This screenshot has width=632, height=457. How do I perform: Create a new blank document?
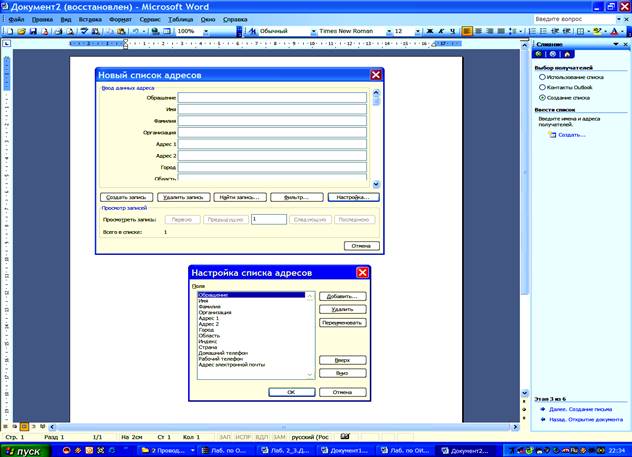tap(9, 31)
